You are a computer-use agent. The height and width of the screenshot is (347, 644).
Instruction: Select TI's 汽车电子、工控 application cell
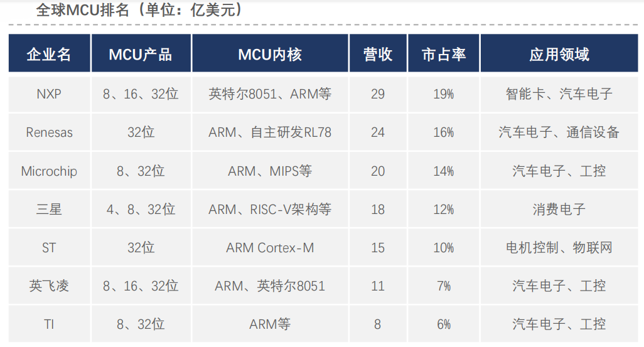point(559,324)
